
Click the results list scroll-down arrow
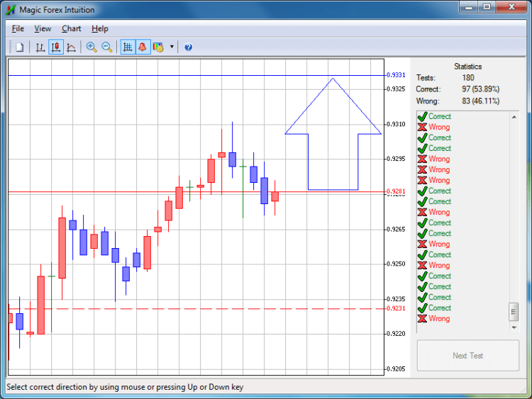514,327
